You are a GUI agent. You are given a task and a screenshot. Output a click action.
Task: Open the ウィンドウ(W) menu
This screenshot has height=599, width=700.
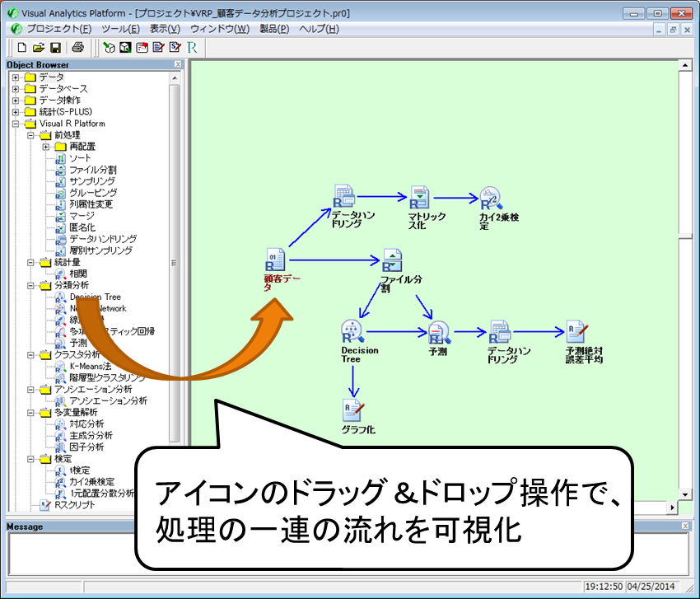220,29
